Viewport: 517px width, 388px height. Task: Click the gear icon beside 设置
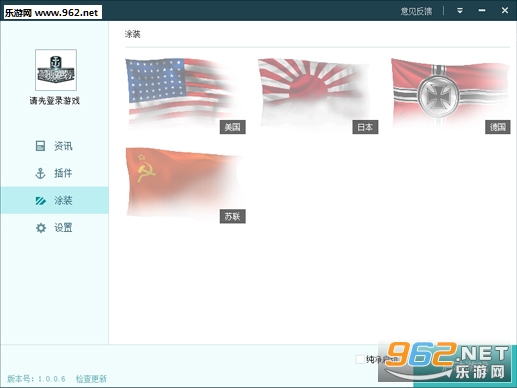[x=41, y=228]
